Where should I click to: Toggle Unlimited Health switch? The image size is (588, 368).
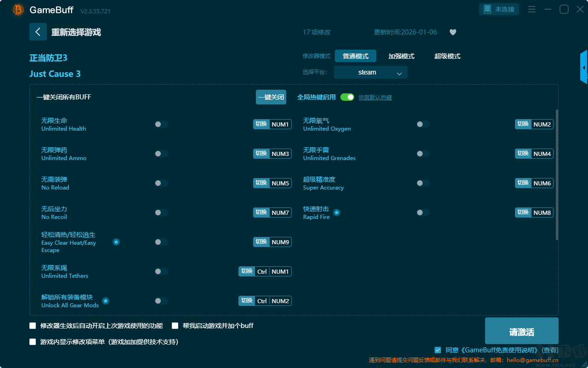pos(161,124)
